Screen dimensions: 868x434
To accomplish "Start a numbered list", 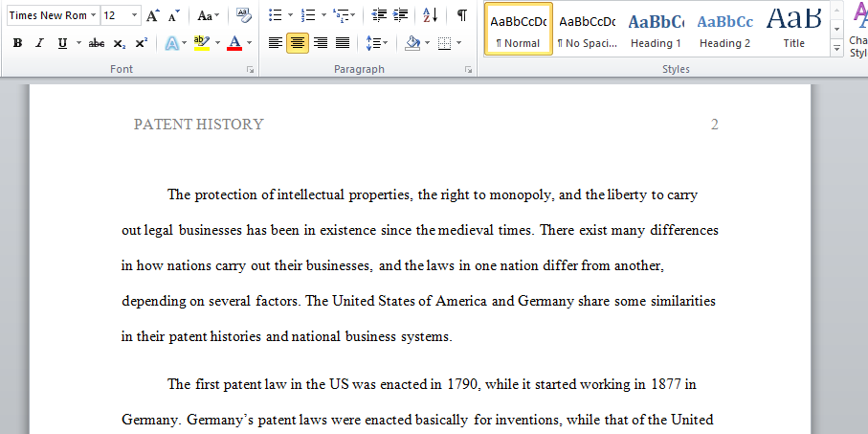I will [x=308, y=15].
